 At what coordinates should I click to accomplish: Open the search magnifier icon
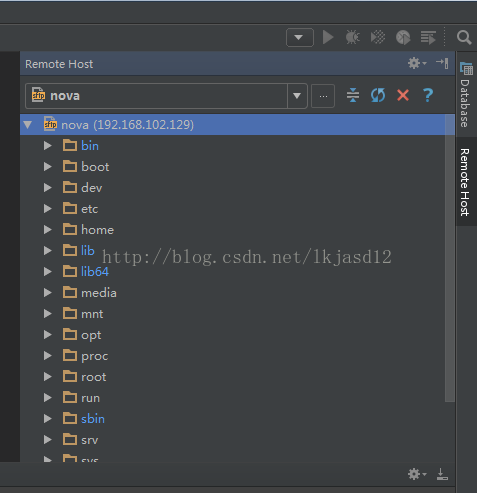coord(464,37)
